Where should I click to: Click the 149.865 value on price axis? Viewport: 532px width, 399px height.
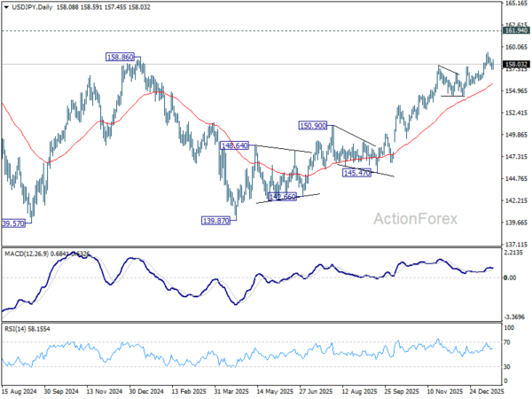[516, 135]
